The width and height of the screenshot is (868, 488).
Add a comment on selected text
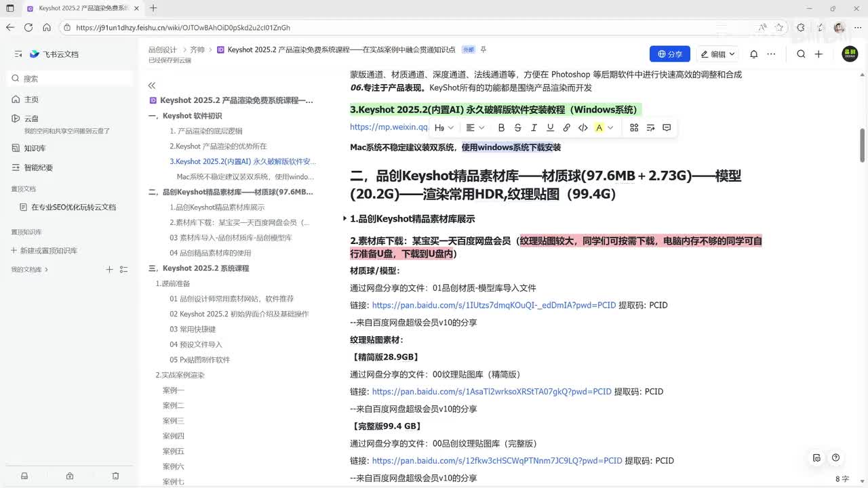667,127
